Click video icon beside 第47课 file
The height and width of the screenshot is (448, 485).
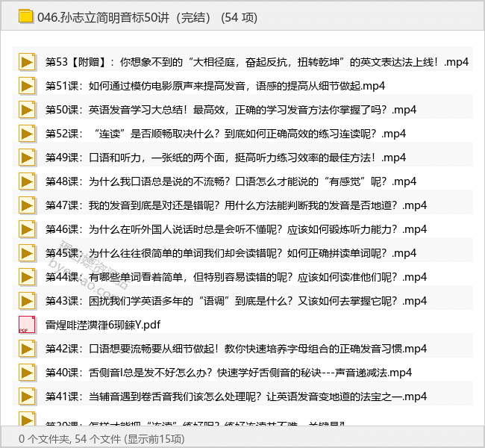(x=27, y=205)
